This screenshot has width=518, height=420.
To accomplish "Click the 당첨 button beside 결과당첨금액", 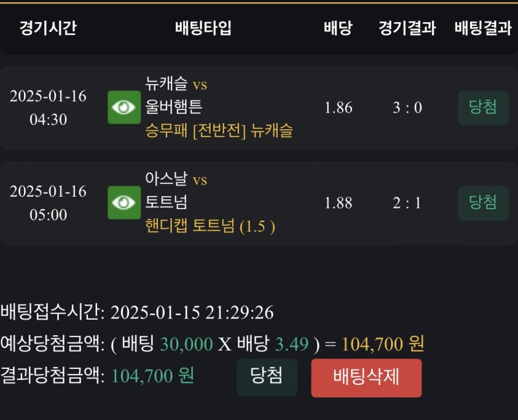I will coord(267,377).
